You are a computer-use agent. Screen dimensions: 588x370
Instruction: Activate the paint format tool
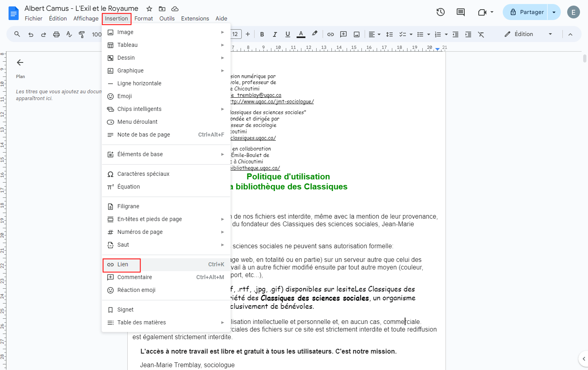tap(82, 34)
